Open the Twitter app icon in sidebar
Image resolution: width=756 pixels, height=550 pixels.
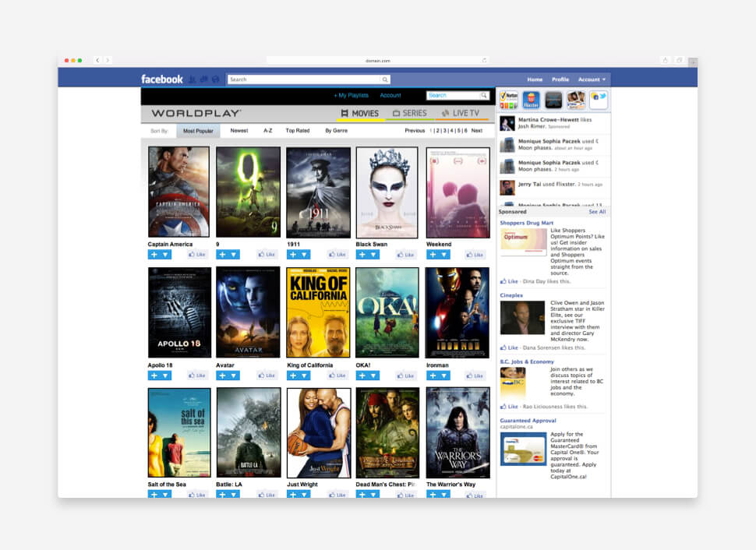(x=599, y=100)
